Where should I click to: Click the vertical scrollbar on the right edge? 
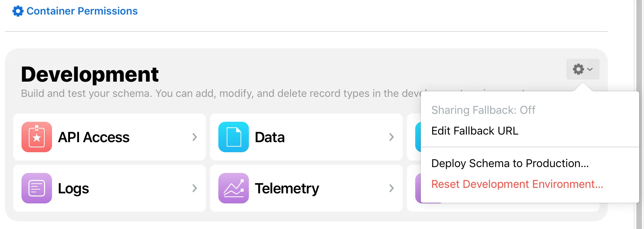coord(639,114)
